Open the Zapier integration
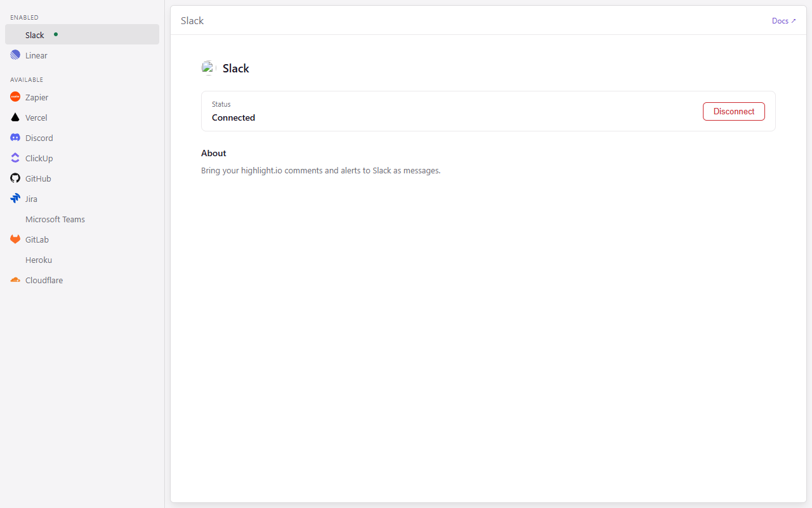The image size is (812, 508). [x=82, y=97]
